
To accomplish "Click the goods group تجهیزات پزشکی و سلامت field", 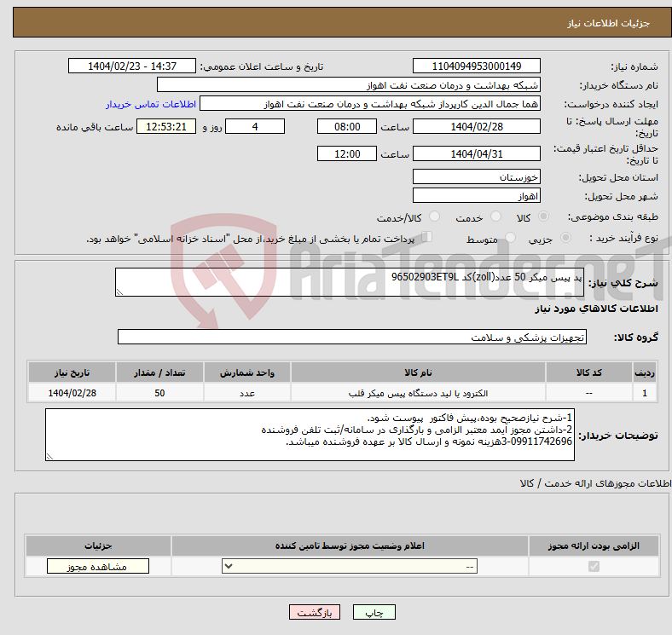I will click(x=352, y=337).
